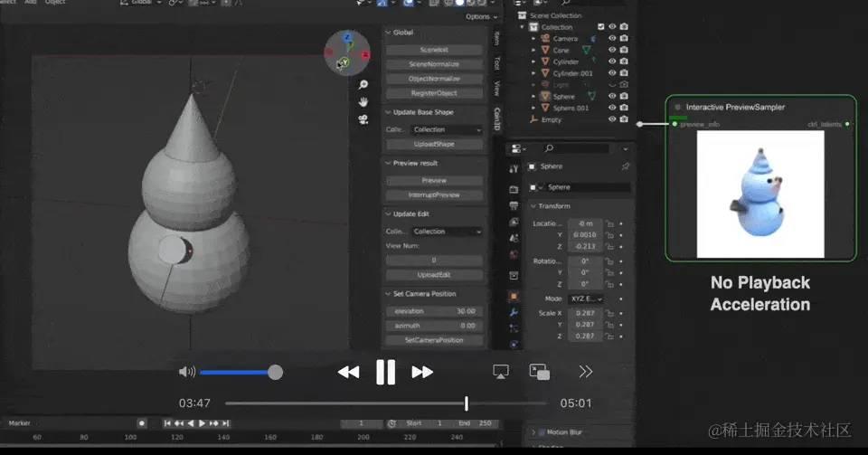Click the zoom magnifier viewport icon

(x=363, y=85)
